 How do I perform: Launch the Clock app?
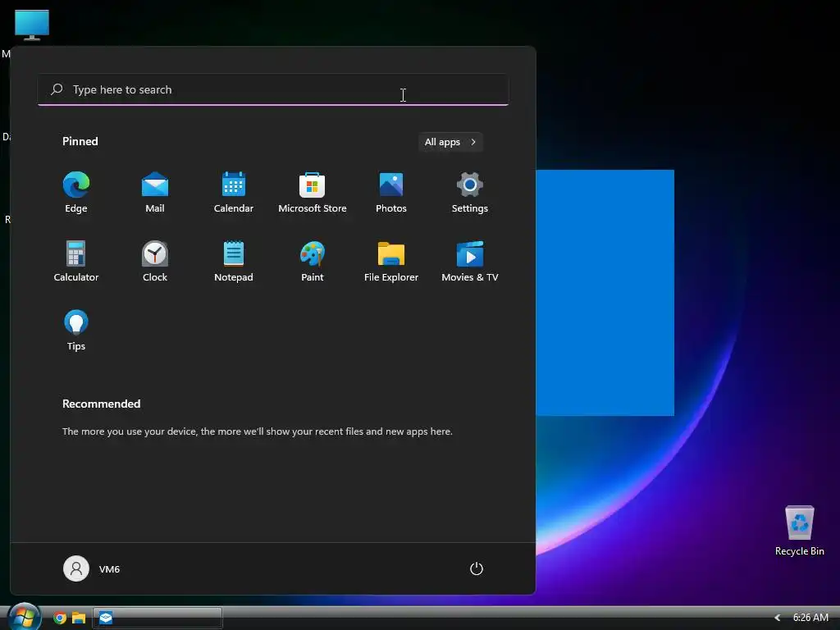coord(155,261)
